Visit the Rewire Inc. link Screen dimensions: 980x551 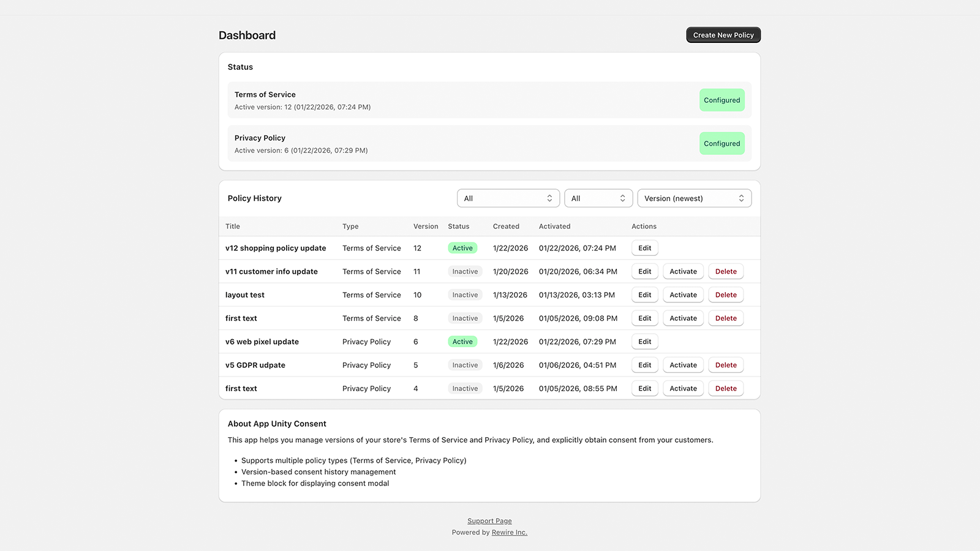[509, 533]
